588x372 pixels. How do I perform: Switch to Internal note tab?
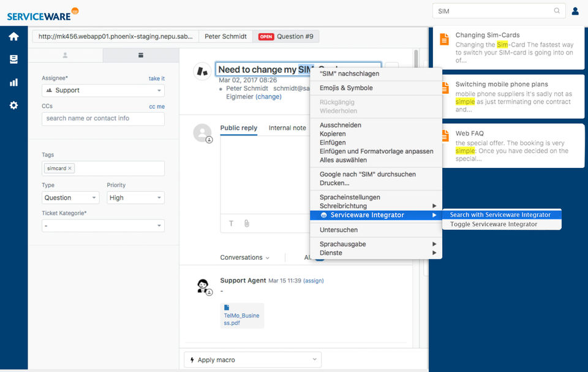tap(287, 128)
